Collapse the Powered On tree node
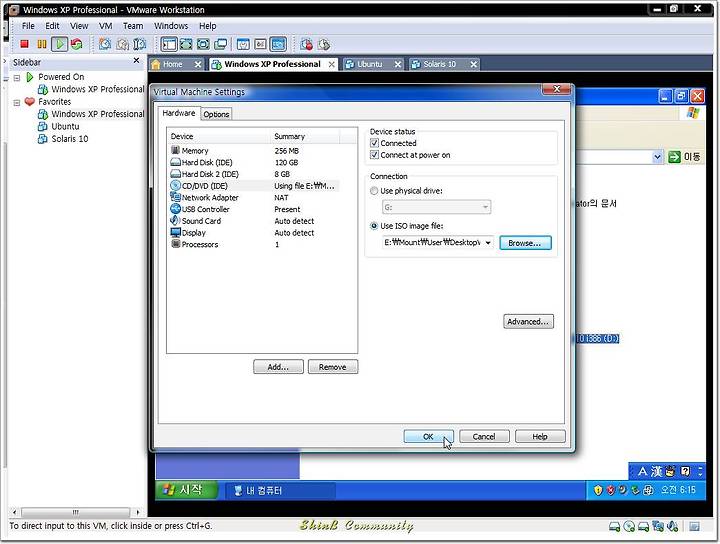Screen dimensions: 720x544 pos(17,78)
